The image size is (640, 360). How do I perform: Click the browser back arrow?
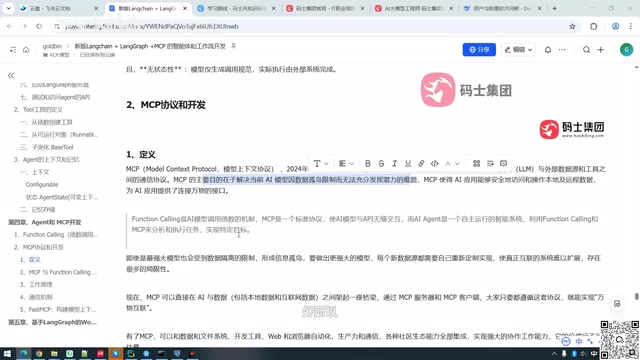pyautogui.click(x=9, y=26)
